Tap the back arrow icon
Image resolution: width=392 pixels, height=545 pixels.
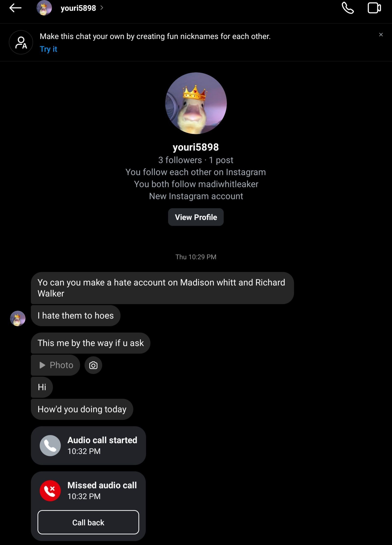click(15, 8)
